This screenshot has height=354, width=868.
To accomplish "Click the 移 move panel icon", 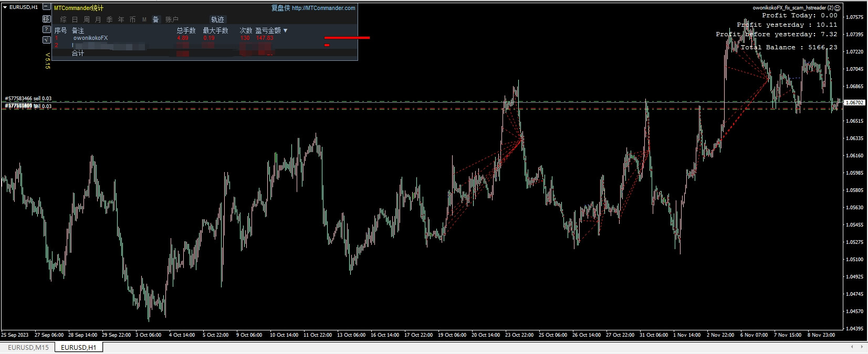I will tap(46, 19).
